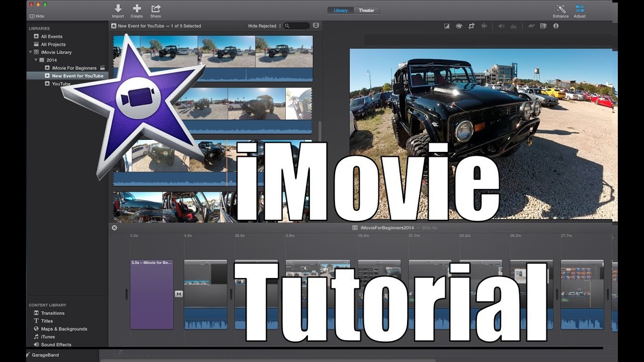This screenshot has width=644, height=362.
Task: Toggle the filmstrip appearance button
Action: click(x=316, y=26)
